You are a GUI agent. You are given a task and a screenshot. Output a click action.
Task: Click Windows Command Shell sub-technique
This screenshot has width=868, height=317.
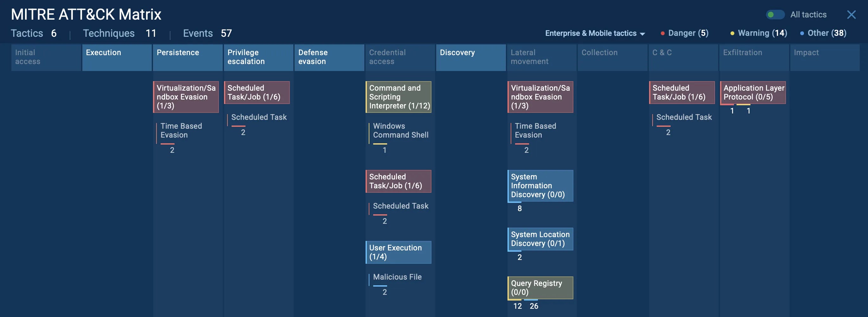click(401, 131)
